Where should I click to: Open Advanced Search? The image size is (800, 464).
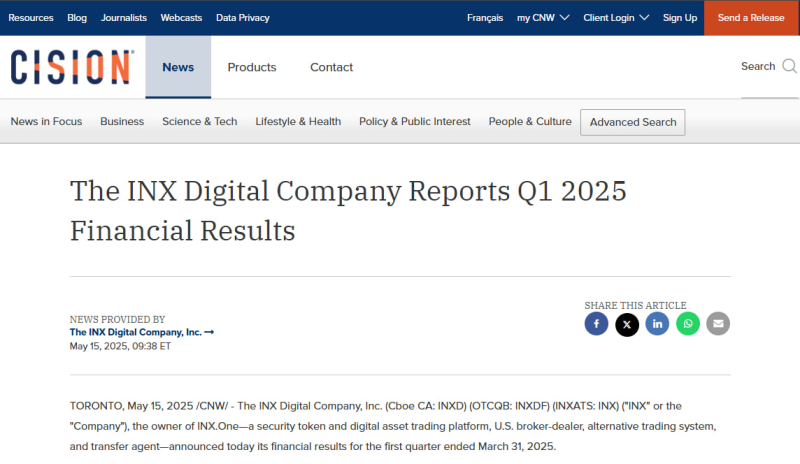coord(633,122)
